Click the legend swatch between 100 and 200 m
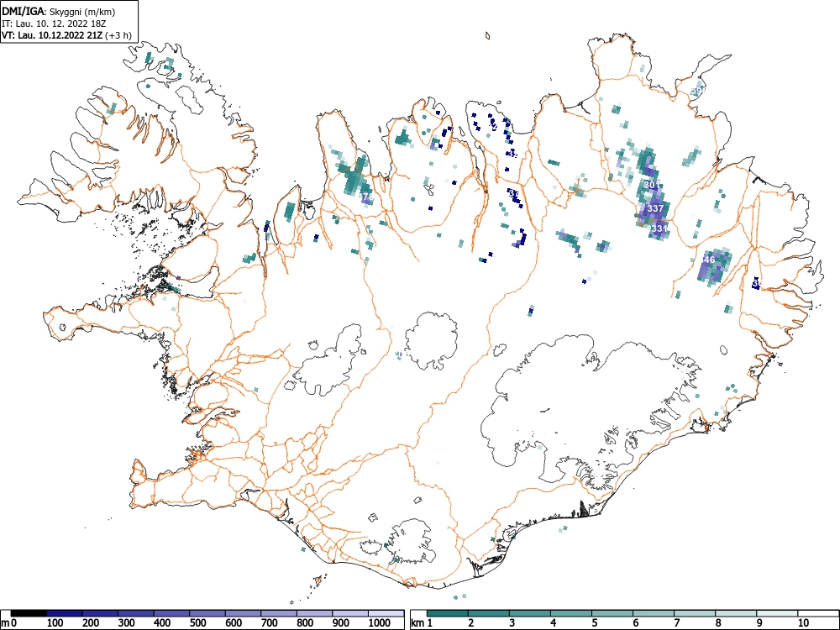Screen dimensions: 840x630 coord(65,613)
